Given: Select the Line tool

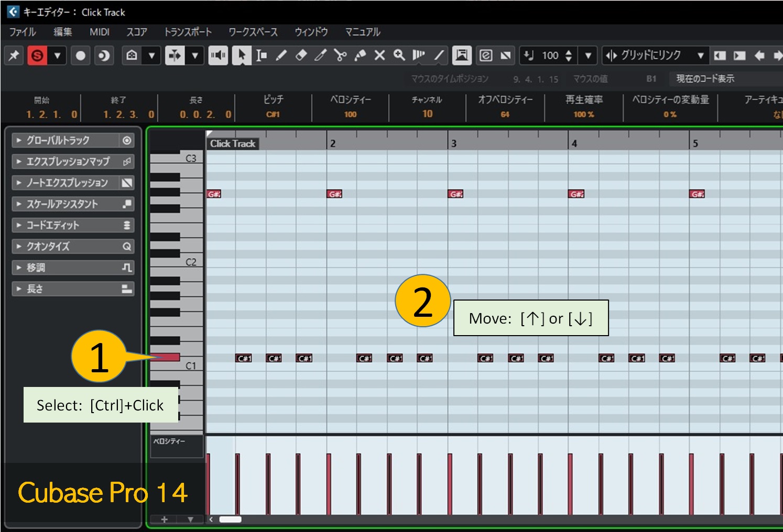Looking at the screenshot, I should pyautogui.click(x=439, y=55).
